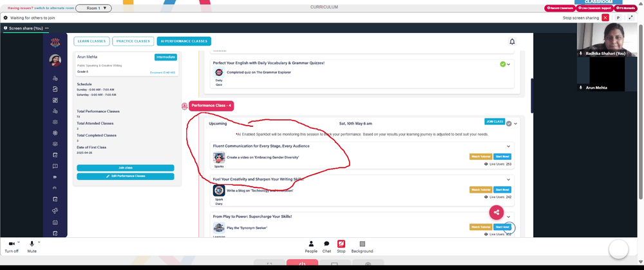The width and height of the screenshot is (644, 270).
Task: Click grey checkmark next to Join Class
Action: pos(509,123)
